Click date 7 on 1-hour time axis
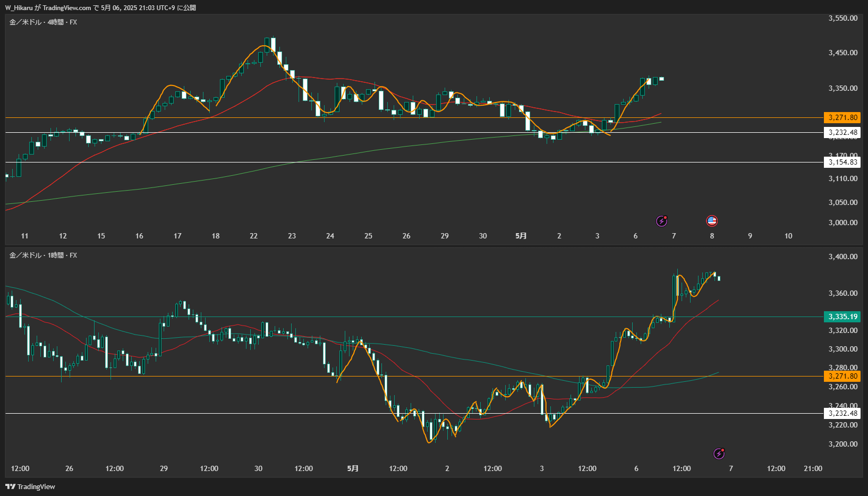Viewport: 868px width, 496px height. coord(731,468)
